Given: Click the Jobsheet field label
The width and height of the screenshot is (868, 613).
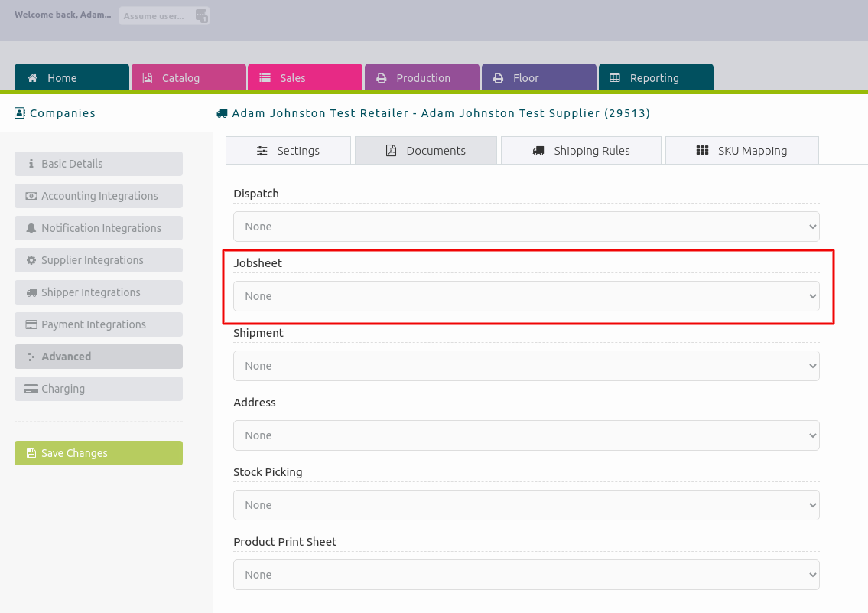Looking at the screenshot, I should [x=258, y=263].
